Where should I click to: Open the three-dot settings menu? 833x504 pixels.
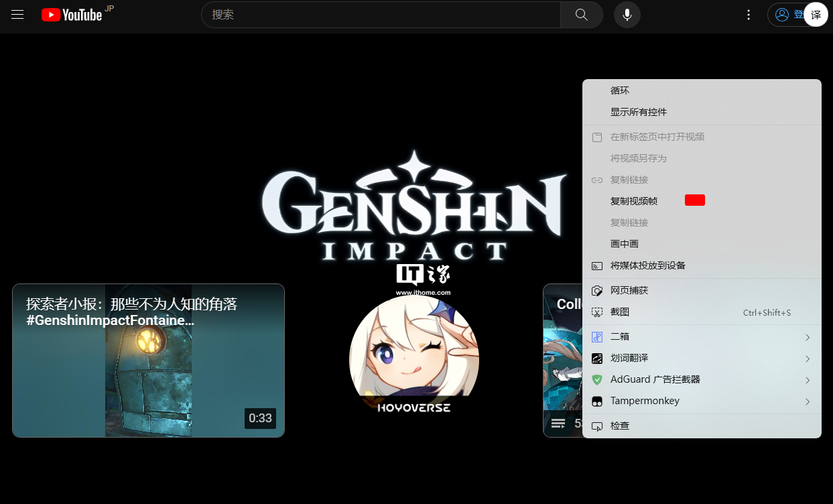(749, 15)
